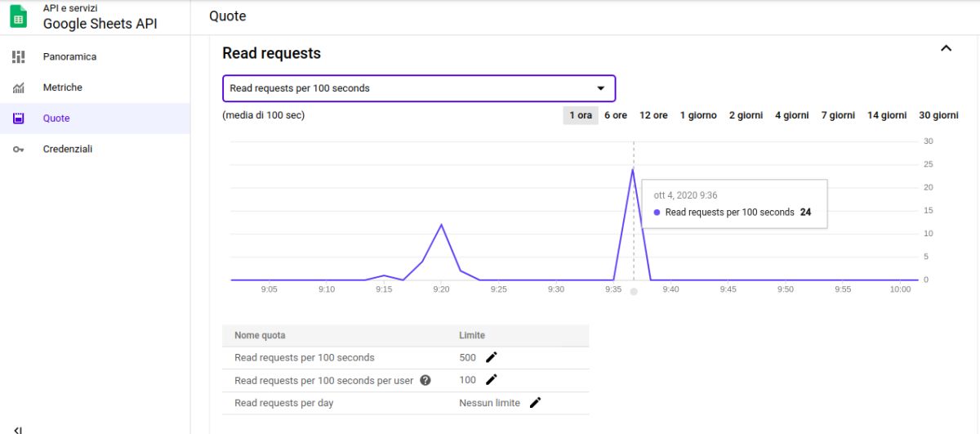980x434 pixels.
Task: Click the 'Nessun limite' value
Action: coord(489,403)
